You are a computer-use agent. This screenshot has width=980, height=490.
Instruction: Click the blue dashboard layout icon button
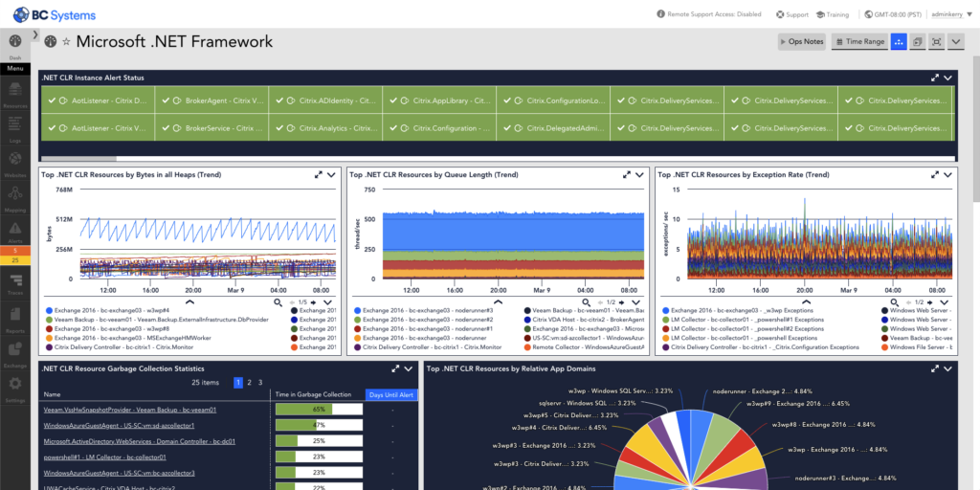point(899,42)
